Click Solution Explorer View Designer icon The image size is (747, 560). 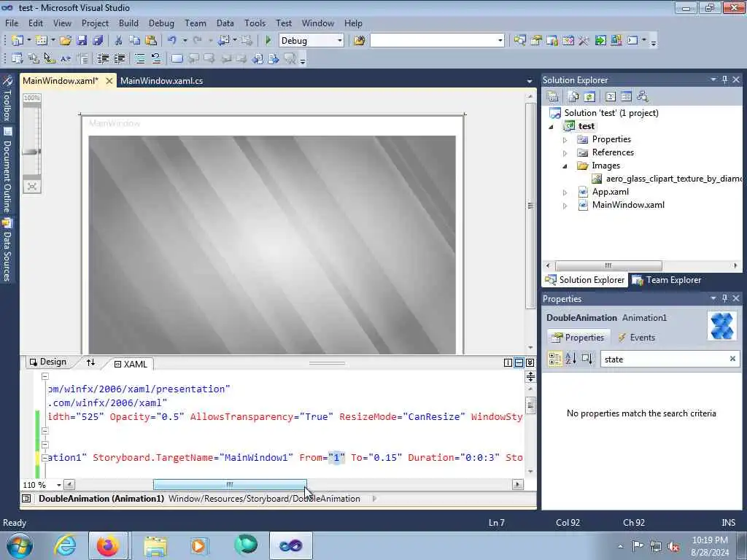627,97
